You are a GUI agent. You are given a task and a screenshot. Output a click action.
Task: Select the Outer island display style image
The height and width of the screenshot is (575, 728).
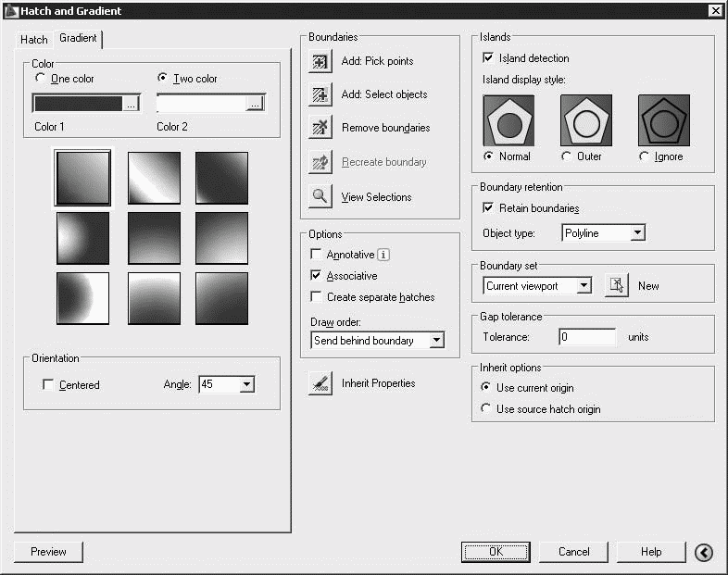click(586, 120)
